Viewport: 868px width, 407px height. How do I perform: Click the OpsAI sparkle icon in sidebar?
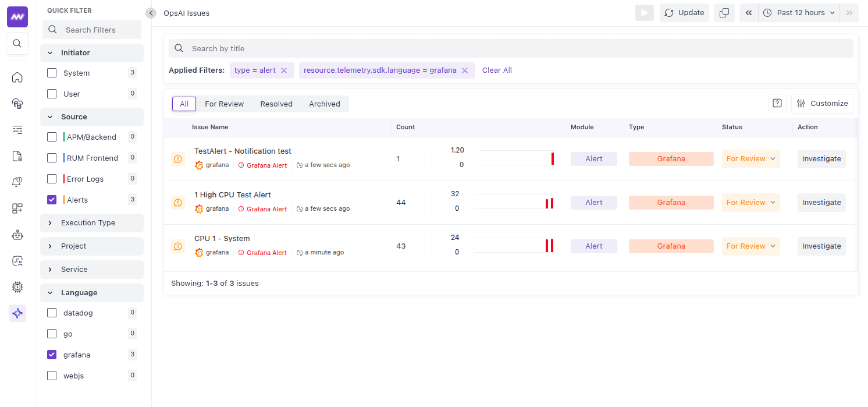17,313
